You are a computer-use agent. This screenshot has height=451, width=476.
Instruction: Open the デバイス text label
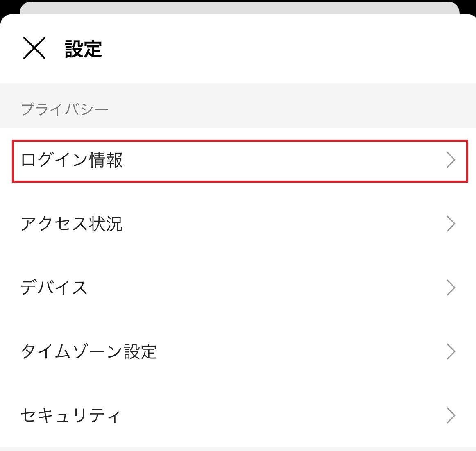pos(54,288)
